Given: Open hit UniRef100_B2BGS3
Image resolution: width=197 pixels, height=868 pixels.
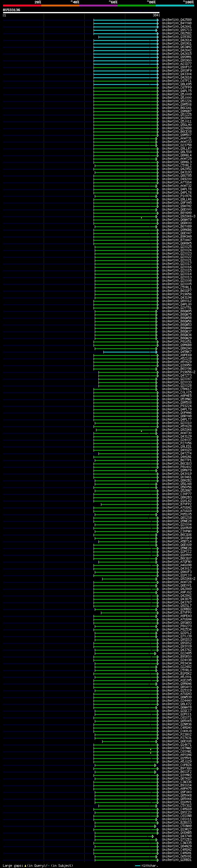Looking at the screenshot, I should coord(177,822).
